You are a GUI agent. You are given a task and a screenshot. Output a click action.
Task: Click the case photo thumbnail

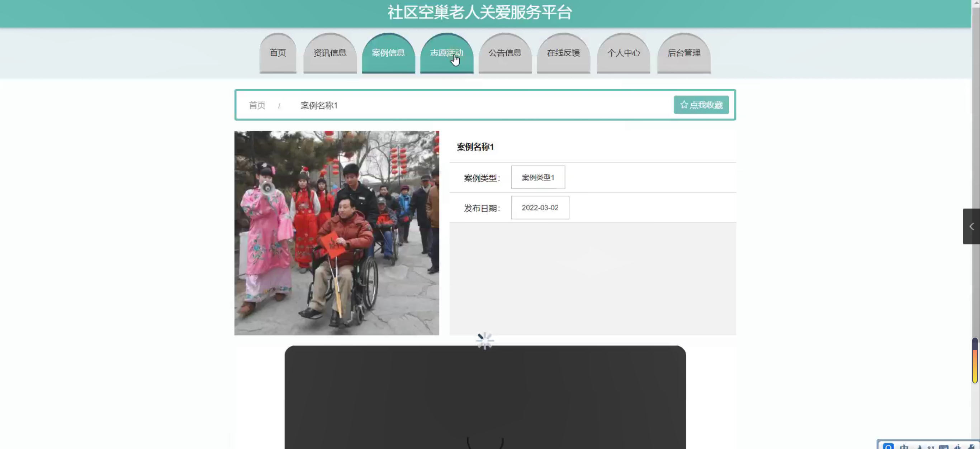[336, 233]
